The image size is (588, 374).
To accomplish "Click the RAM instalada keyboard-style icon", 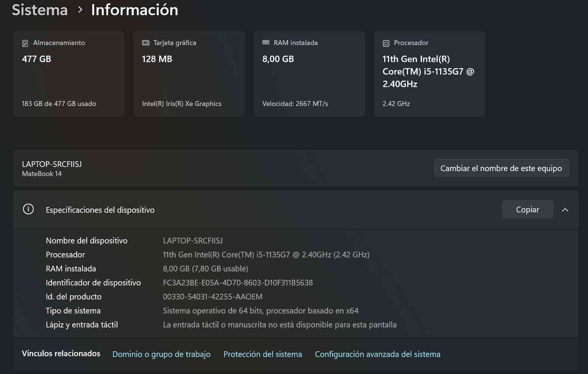I will [266, 43].
